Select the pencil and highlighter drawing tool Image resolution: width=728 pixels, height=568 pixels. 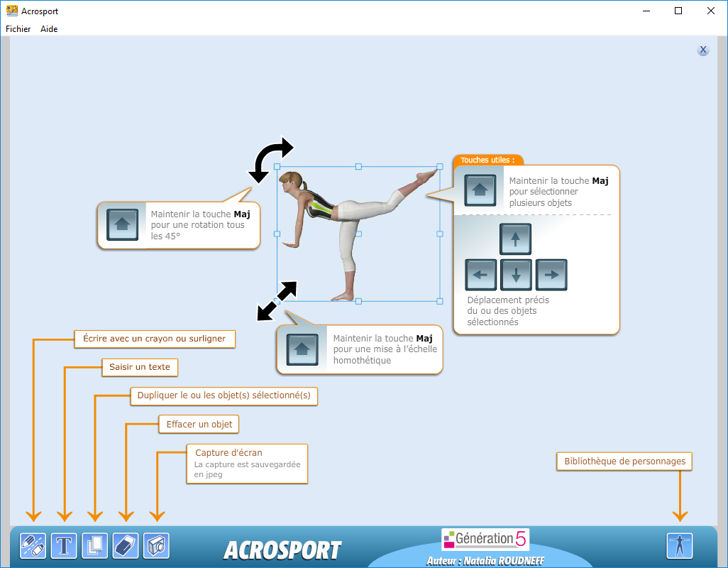[32, 545]
